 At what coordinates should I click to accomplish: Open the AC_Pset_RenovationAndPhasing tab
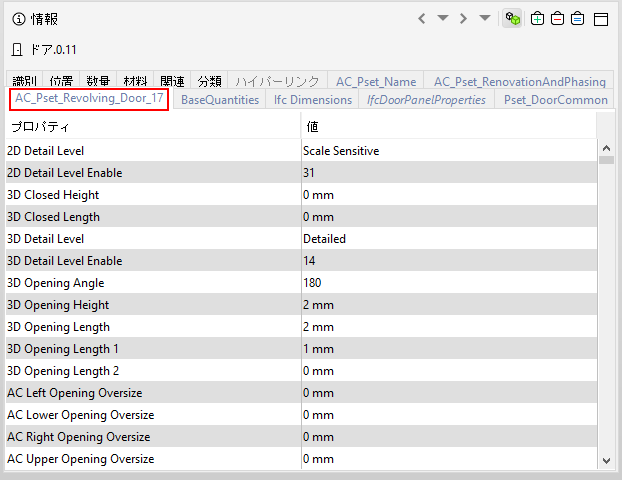click(519, 81)
